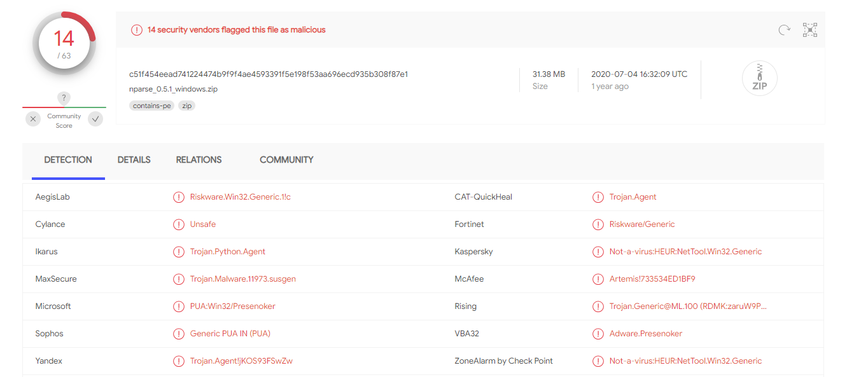This screenshot has width=868, height=377.
Task: Click the Adware.Presenoker detection result
Action: 646,334
